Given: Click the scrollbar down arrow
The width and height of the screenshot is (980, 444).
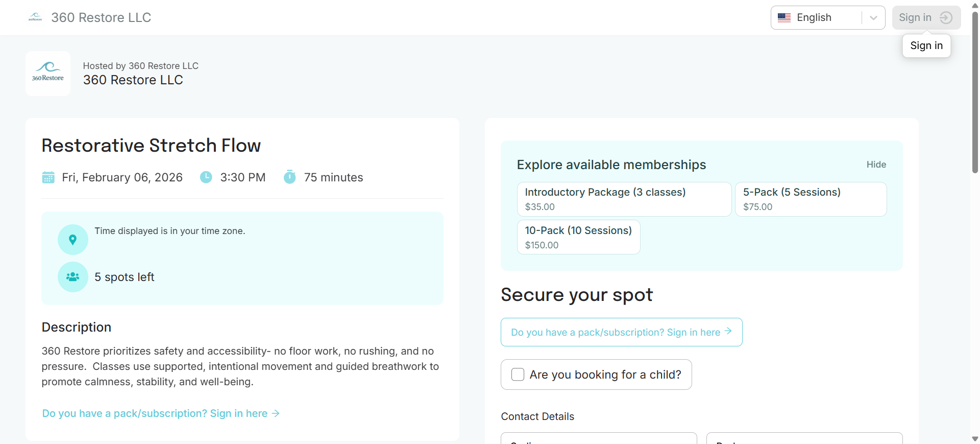Looking at the screenshot, I should [x=975, y=439].
